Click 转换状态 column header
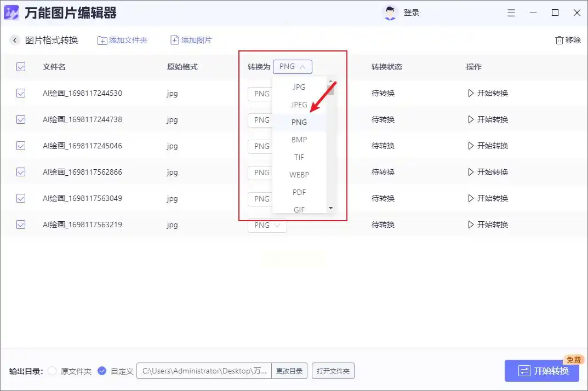Screen dimensions: 588x391 click(387, 67)
